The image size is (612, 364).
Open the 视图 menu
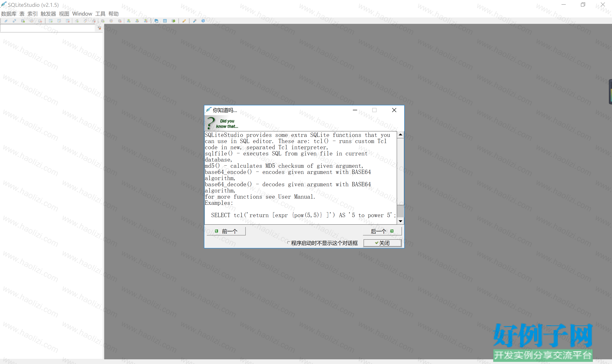click(x=64, y=14)
